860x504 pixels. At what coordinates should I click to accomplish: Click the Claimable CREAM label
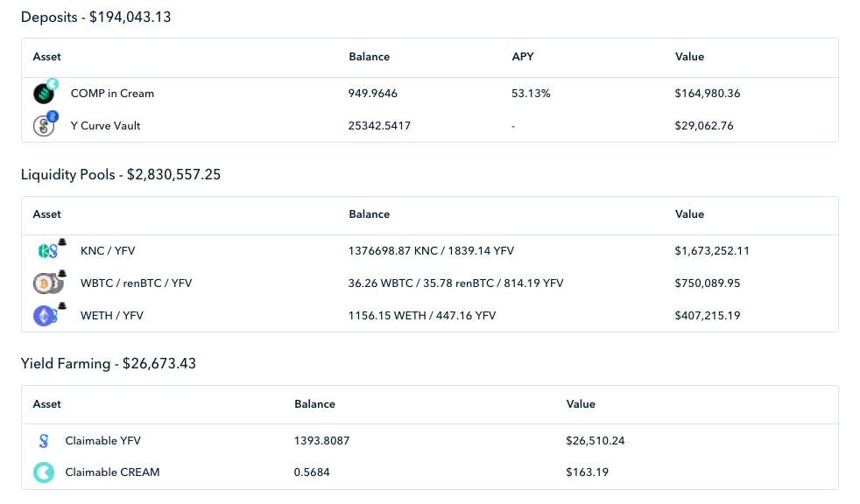(112, 472)
